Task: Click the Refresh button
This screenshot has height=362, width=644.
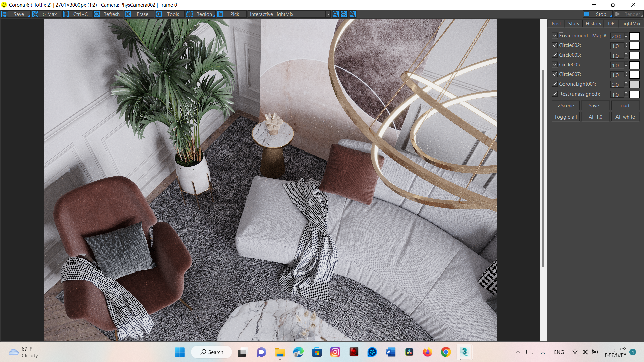Action: (x=107, y=14)
